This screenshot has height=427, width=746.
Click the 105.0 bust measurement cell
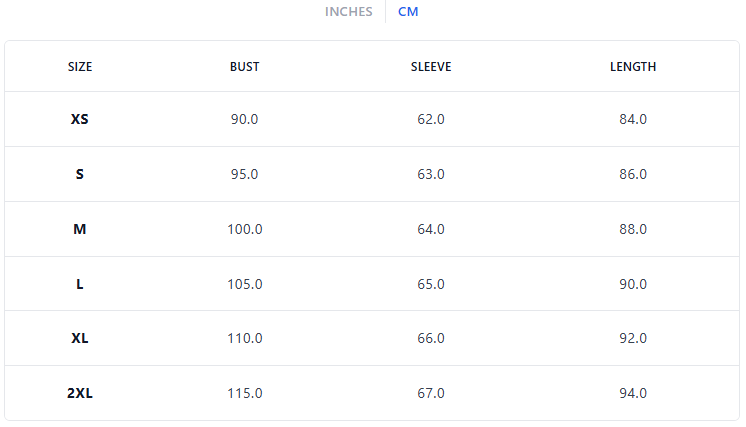(x=244, y=284)
